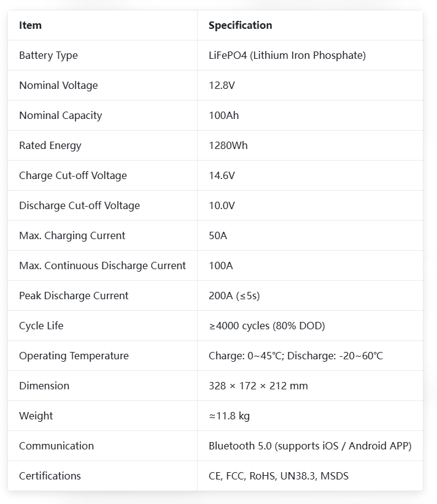Select the "Discharge Cut-off Voltage" label
The width and height of the screenshot is (437, 504).
click(79, 205)
